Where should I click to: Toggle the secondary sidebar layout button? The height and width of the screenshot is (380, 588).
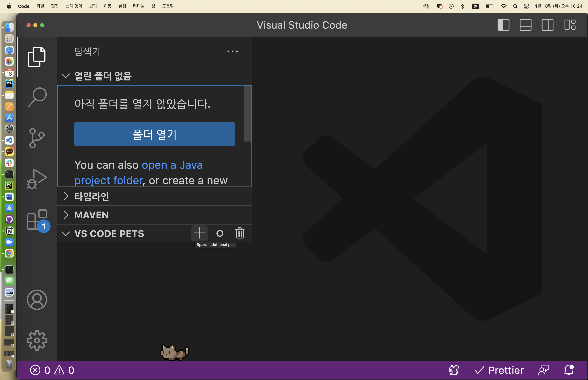547,25
